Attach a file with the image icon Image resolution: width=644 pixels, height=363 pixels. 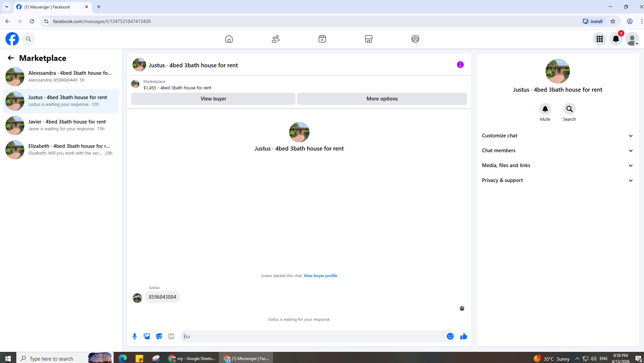[147, 336]
